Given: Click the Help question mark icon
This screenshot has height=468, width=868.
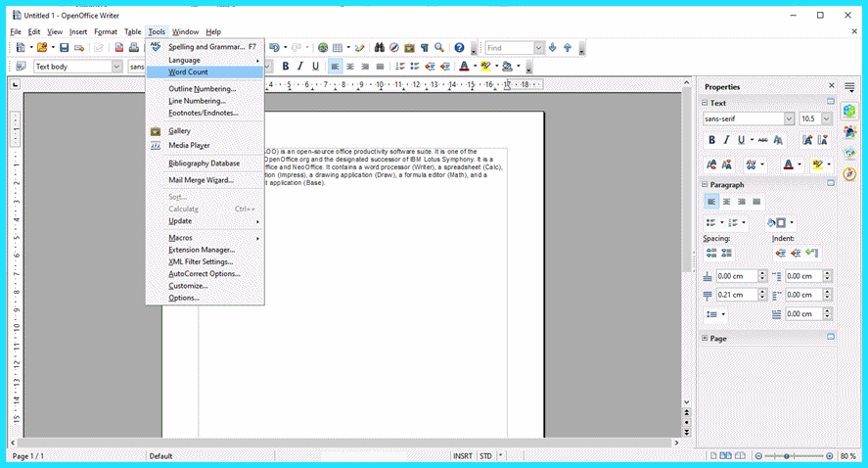Looking at the screenshot, I should [x=459, y=48].
